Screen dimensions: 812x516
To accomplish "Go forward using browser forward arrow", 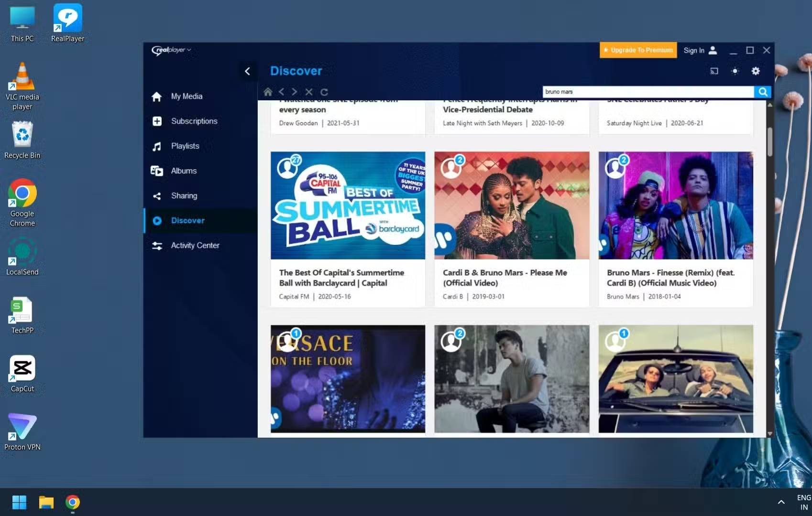I will point(295,92).
